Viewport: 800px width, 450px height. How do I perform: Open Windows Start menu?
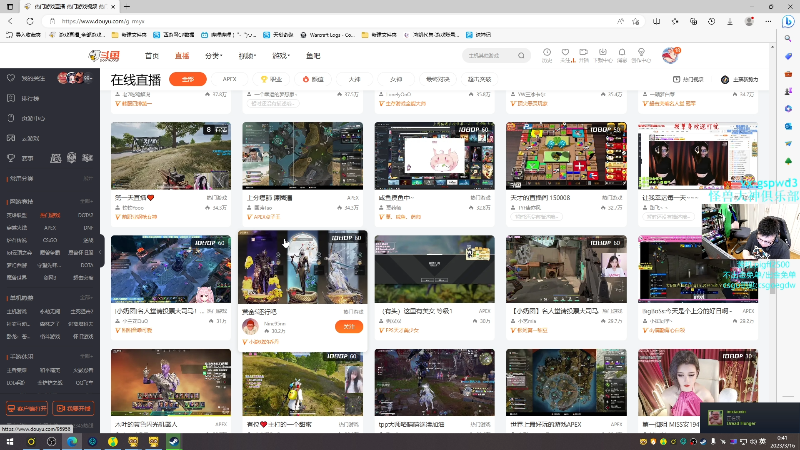(x=10, y=442)
